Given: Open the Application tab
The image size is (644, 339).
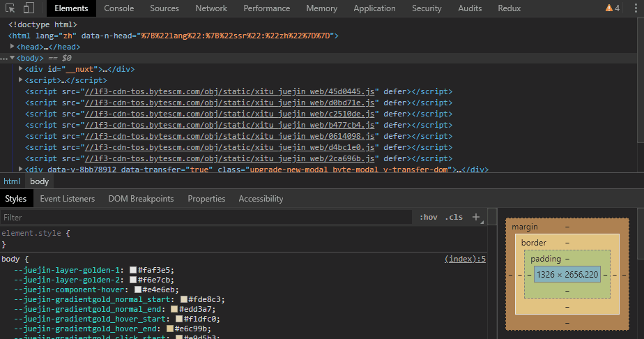Looking at the screenshot, I should pyautogui.click(x=374, y=8).
